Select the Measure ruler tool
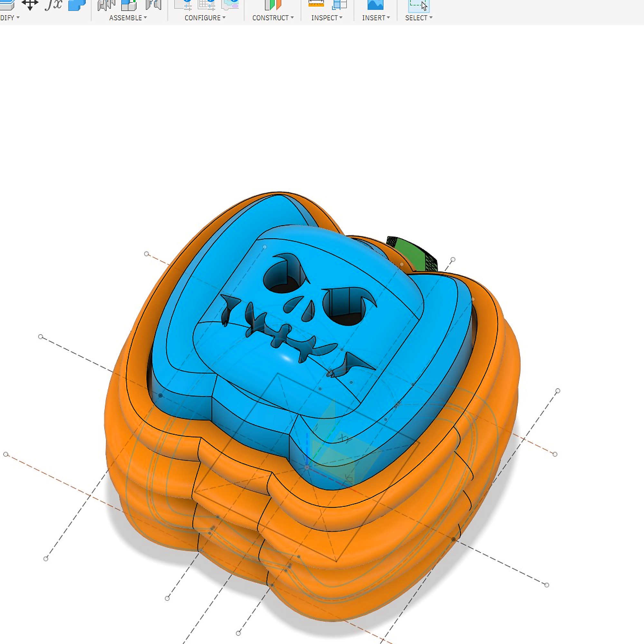Image resolution: width=644 pixels, height=644 pixels. click(x=316, y=4)
